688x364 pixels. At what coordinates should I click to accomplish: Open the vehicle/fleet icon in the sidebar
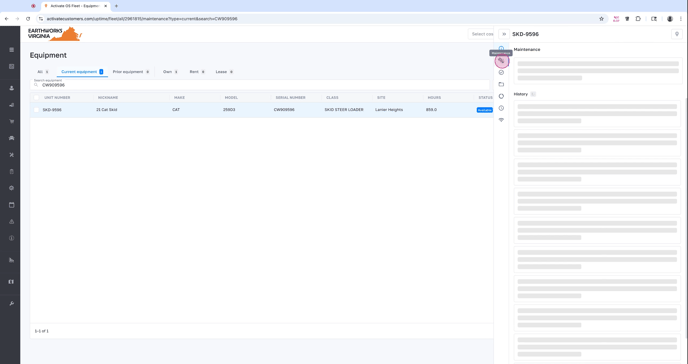(11, 138)
